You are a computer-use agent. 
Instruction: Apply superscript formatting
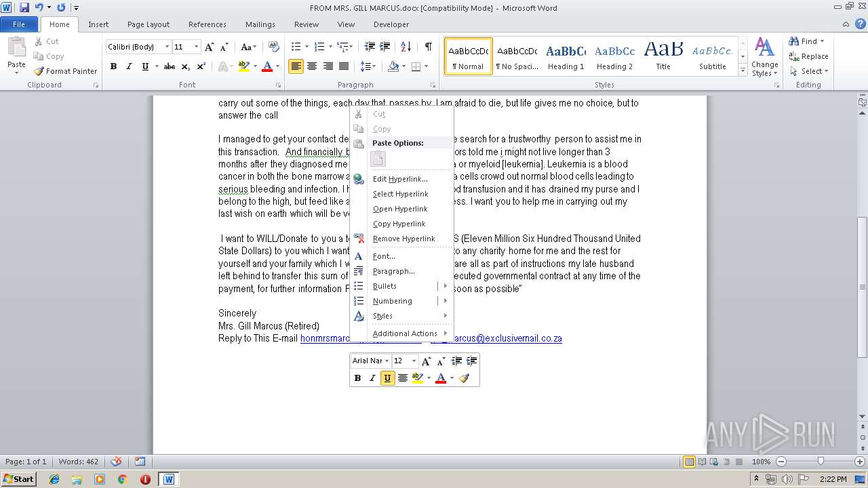[201, 66]
